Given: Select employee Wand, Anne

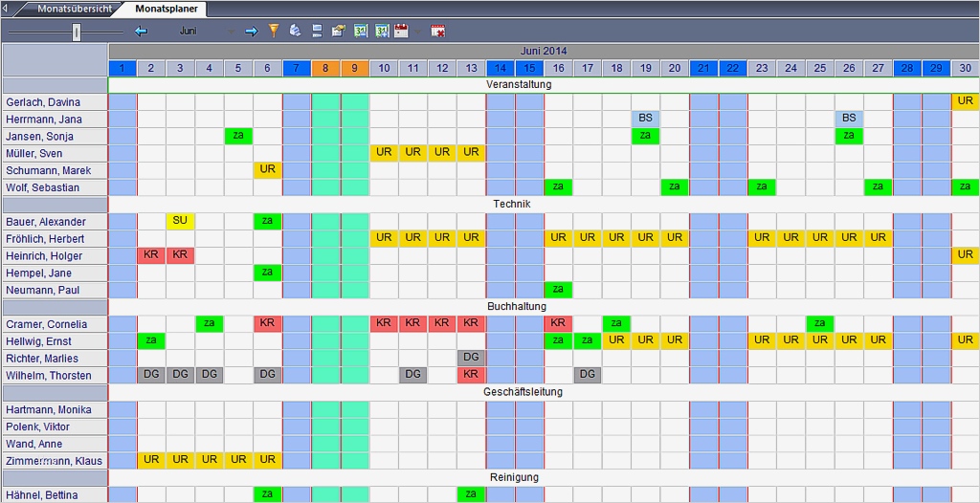Looking at the screenshot, I should (55, 444).
